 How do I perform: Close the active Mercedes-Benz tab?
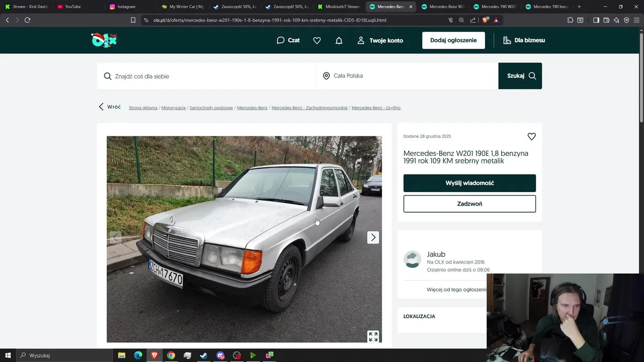point(411,7)
